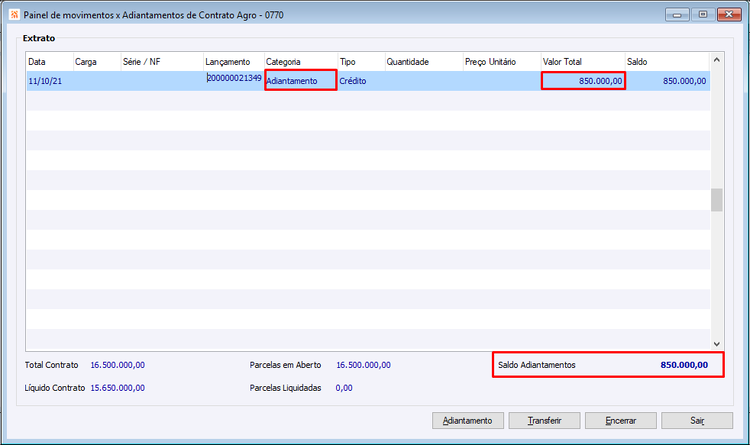
Task: Click the Lançamento column header
Action: [x=234, y=62]
